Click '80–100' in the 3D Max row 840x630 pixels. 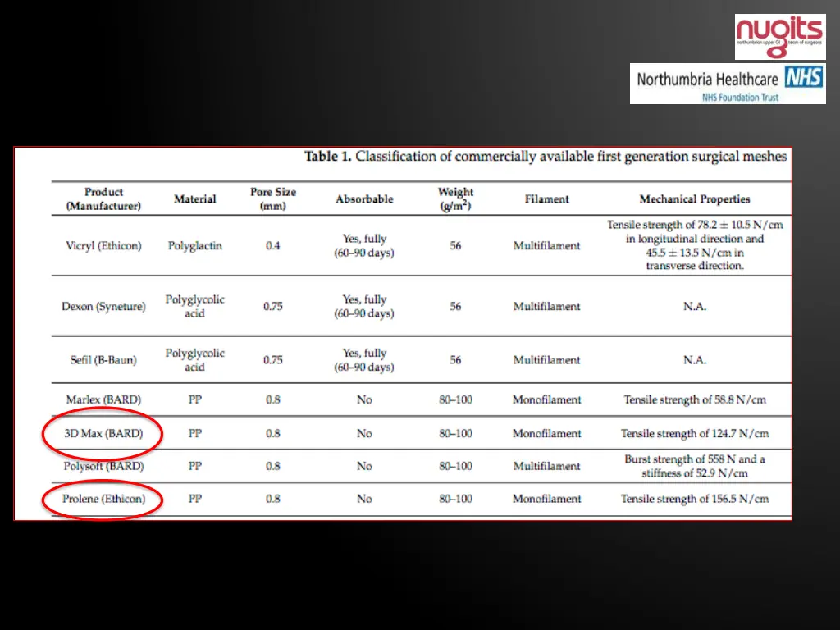455,433
